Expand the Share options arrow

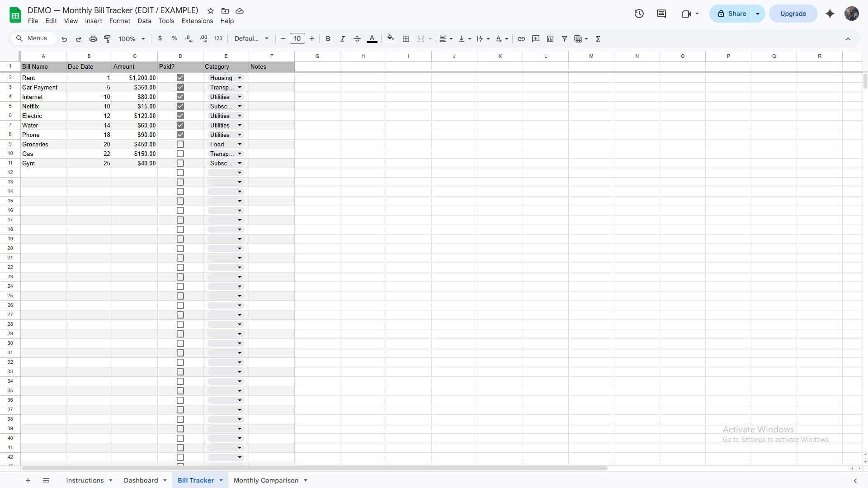pos(758,14)
